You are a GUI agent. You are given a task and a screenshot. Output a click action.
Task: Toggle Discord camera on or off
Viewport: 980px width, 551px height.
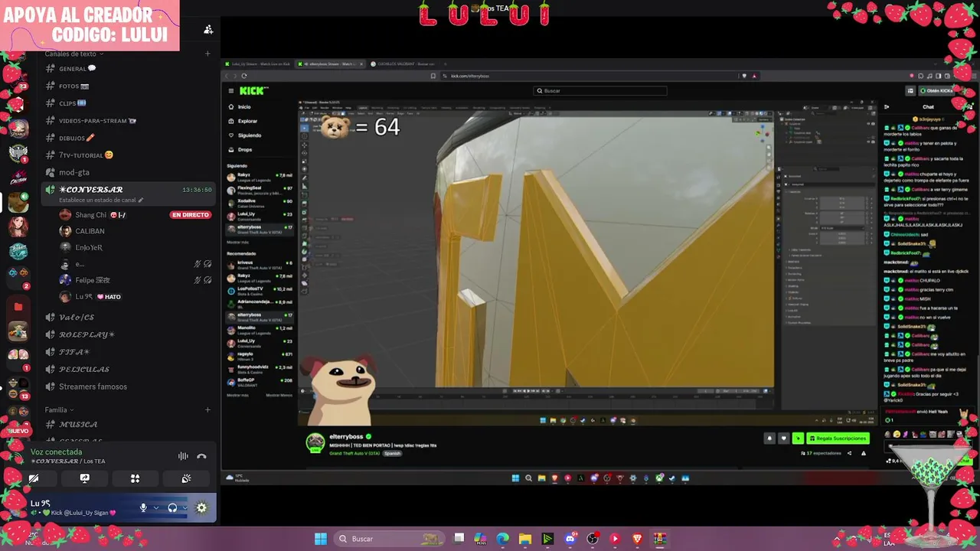[34, 478]
